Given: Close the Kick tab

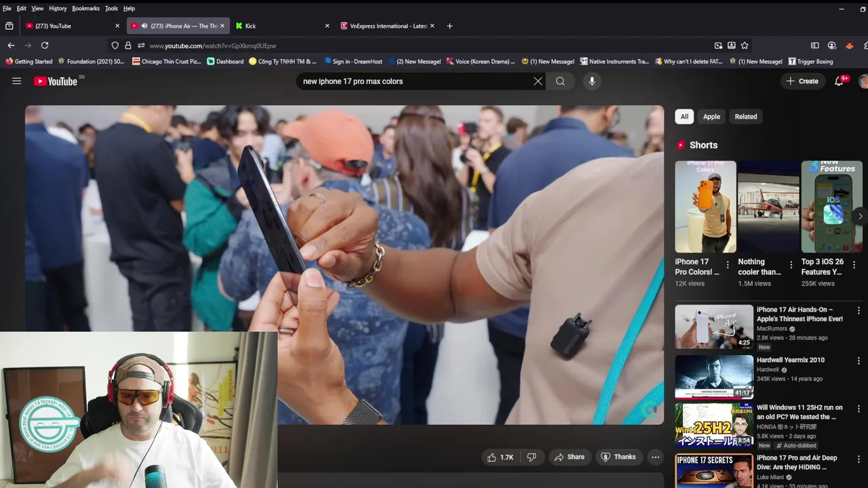Looking at the screenshot, I should pyautogui.click(x=327, y=26).
